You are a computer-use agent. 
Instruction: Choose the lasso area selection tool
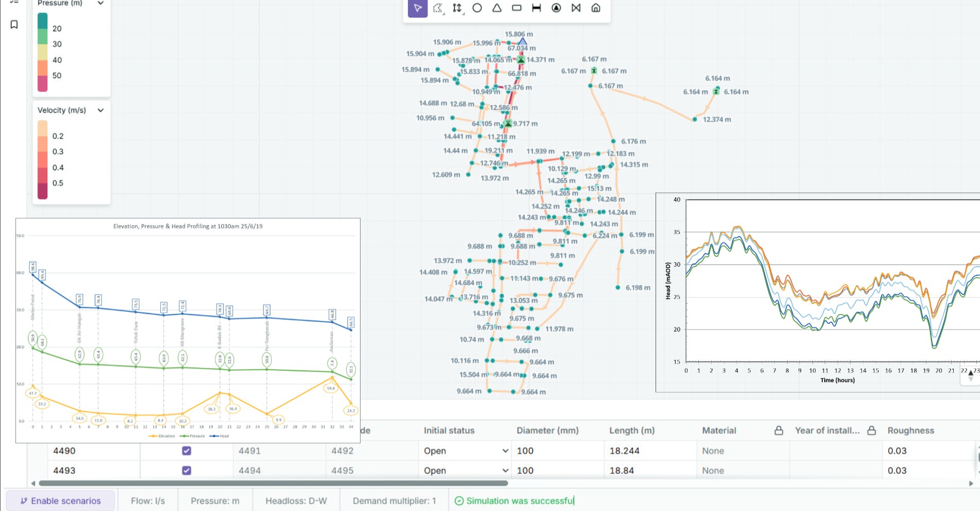point(438,8)
